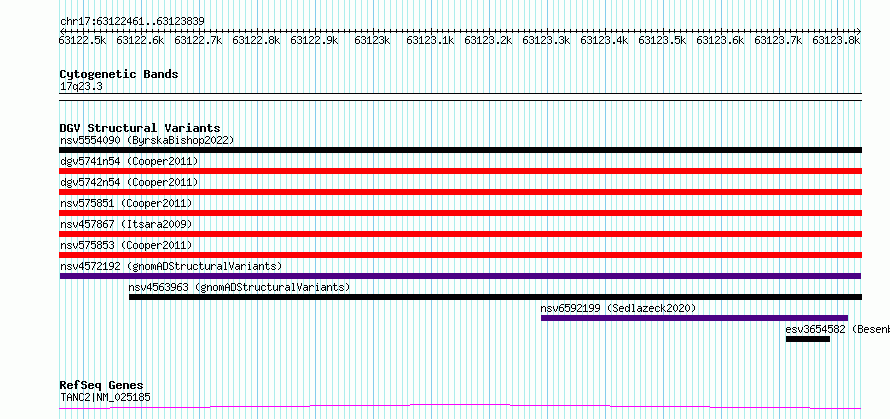Select the red bar under dgv5742n54

pos(461,192)
